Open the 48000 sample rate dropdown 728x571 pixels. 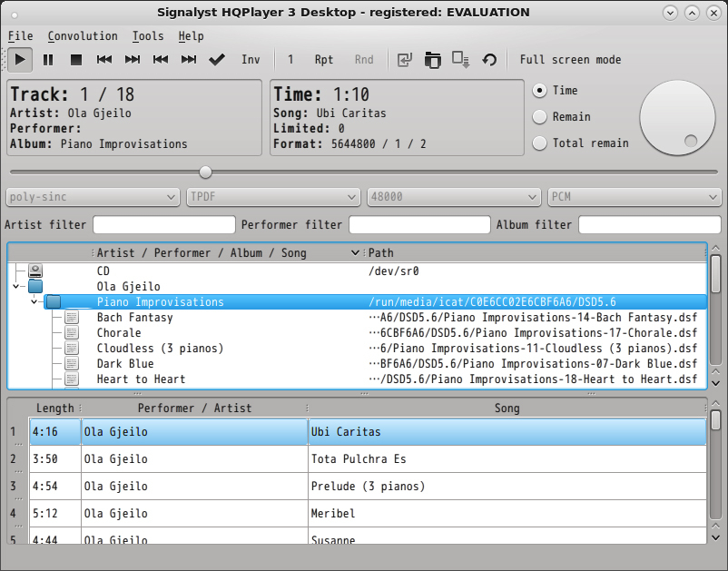click(454, 197)
